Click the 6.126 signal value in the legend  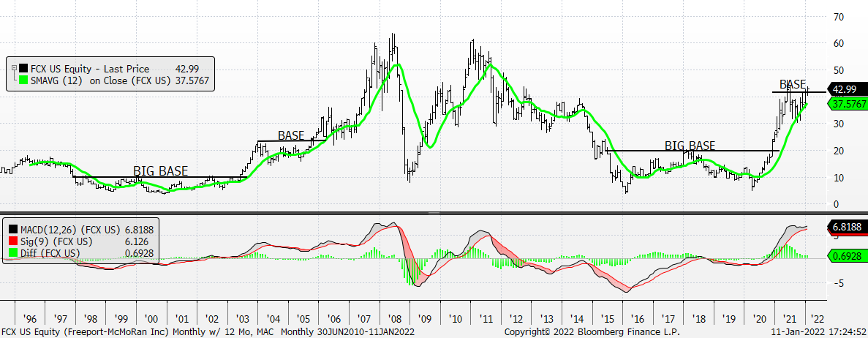137,241
